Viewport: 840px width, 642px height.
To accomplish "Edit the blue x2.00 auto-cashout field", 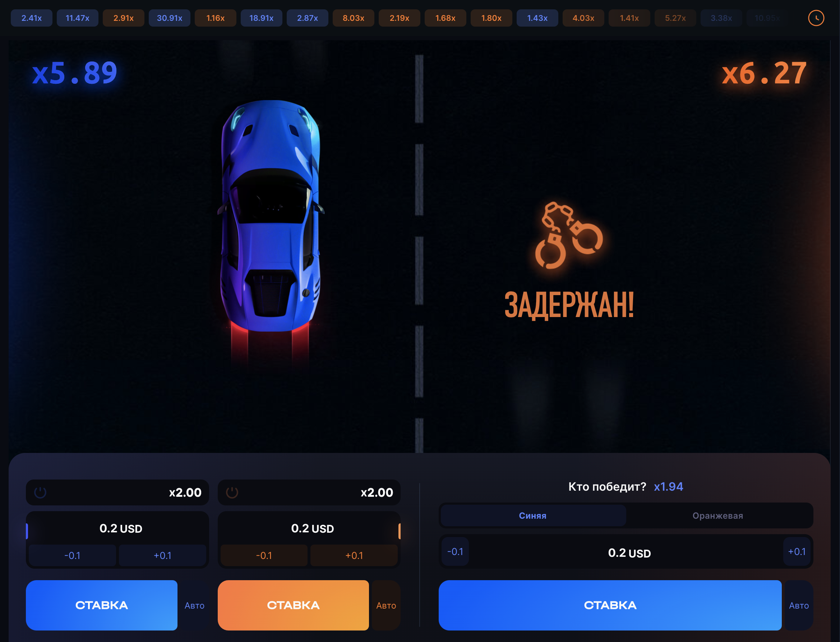I will [x=117, y=492].
